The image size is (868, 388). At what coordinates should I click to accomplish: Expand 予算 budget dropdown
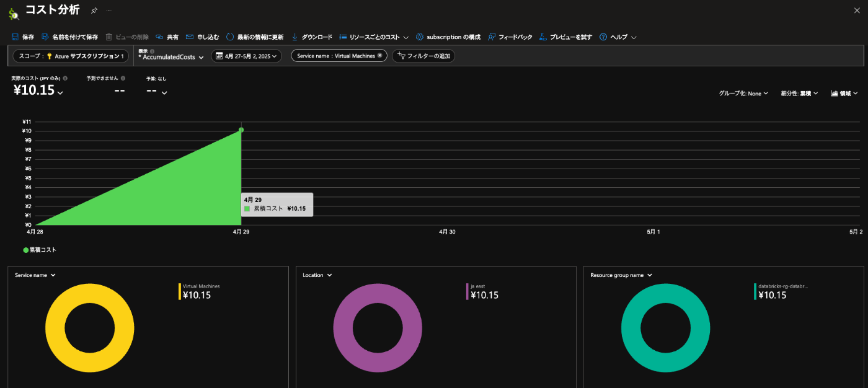(x=164, y=93)
